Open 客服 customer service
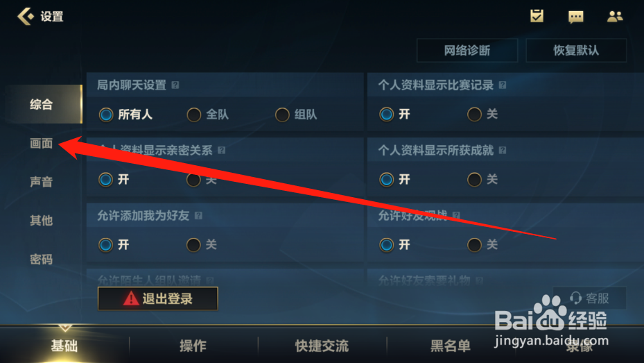The image size is (644, 363). click(590, 298)
